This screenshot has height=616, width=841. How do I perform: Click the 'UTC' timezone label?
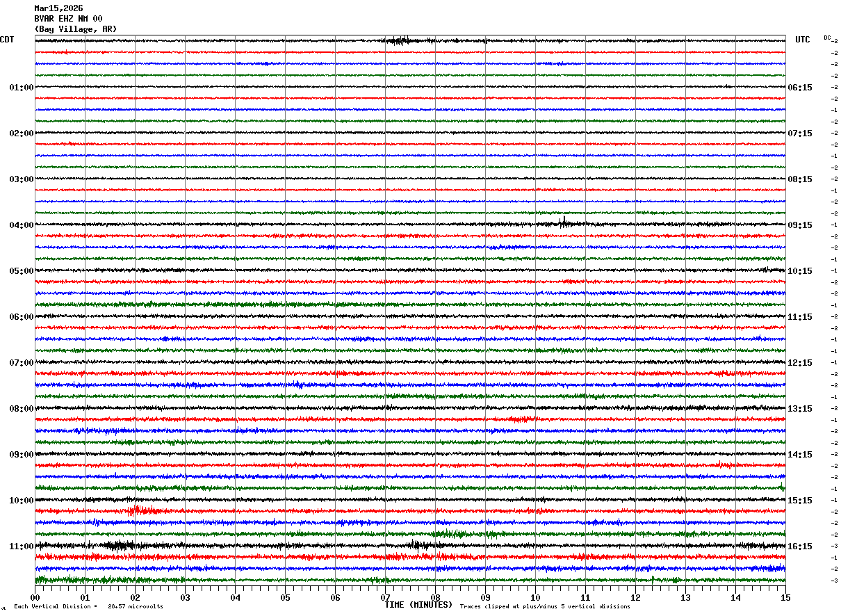803,40
